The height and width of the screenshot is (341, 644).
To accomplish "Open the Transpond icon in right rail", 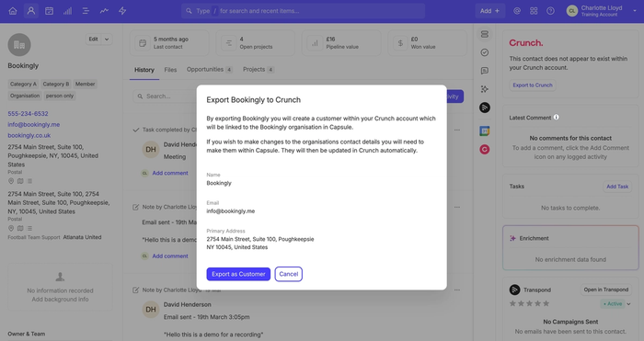I will (485, 108).
